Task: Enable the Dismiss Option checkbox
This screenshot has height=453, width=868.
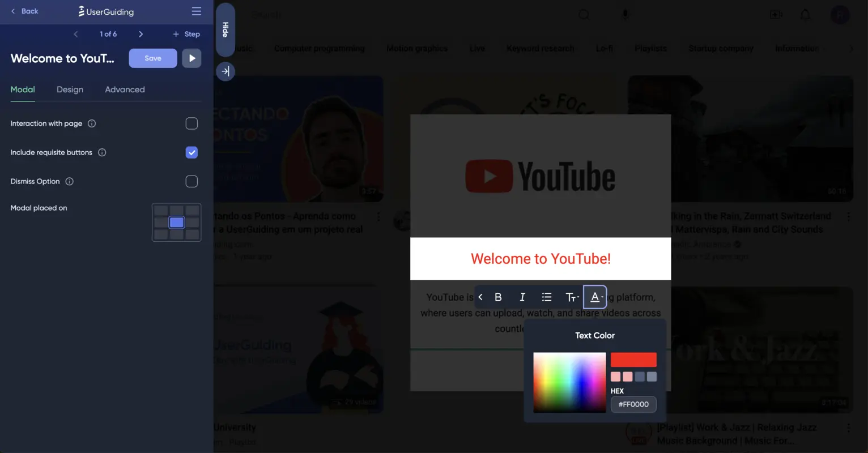Action: (x=192, y=181)
